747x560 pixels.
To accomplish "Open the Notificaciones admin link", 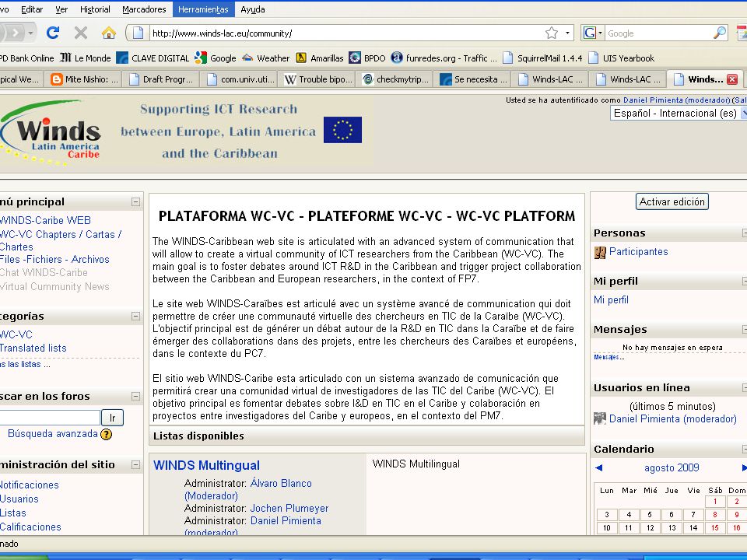I will [29, 485].
